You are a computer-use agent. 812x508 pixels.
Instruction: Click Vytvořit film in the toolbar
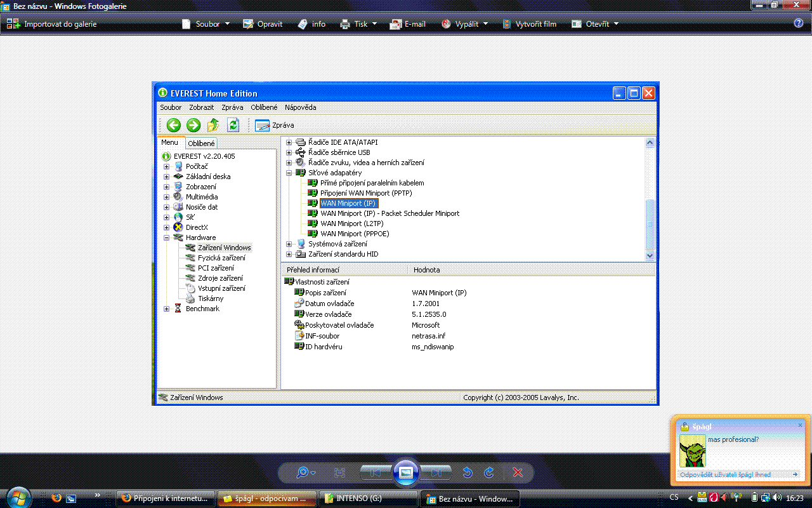(x=529, y=24)
